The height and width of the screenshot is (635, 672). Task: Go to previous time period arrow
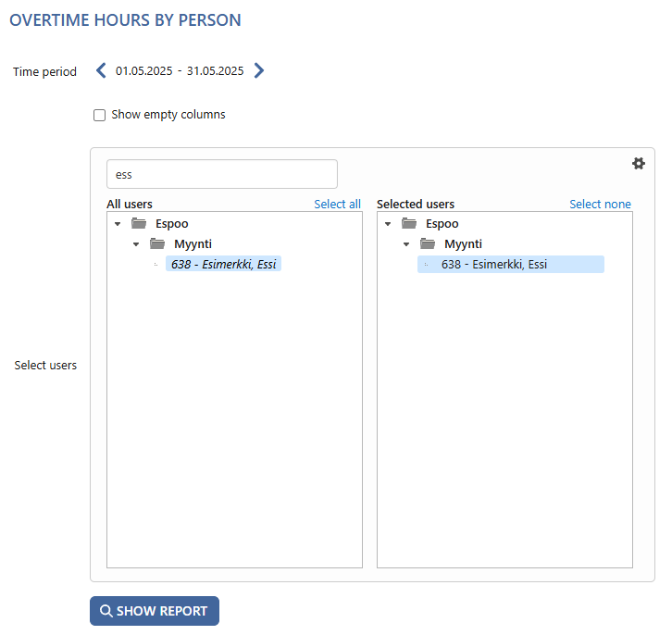[101, 70]
